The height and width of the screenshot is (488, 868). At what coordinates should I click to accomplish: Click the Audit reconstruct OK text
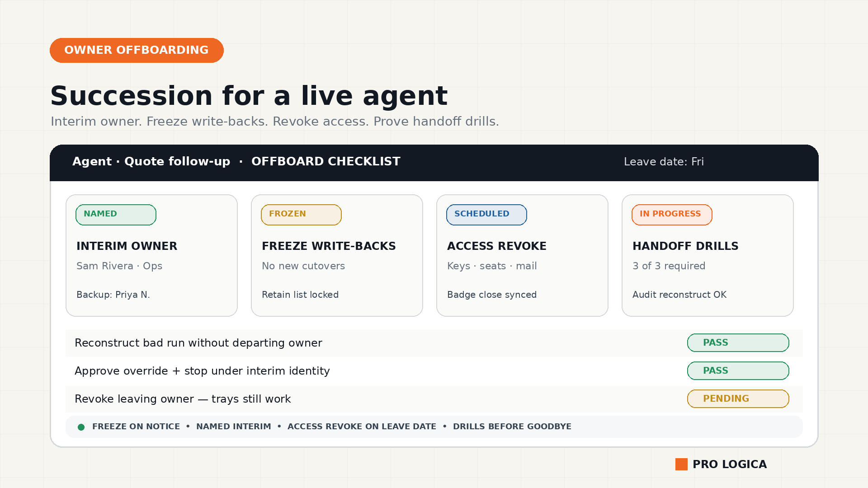pyautogui.click(x=679, y=295)
